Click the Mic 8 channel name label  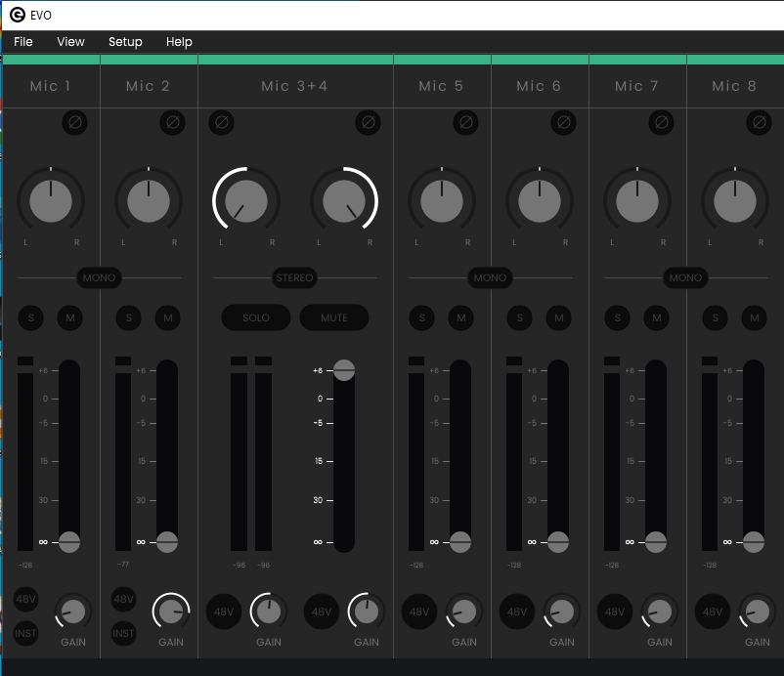coord(734,86)
